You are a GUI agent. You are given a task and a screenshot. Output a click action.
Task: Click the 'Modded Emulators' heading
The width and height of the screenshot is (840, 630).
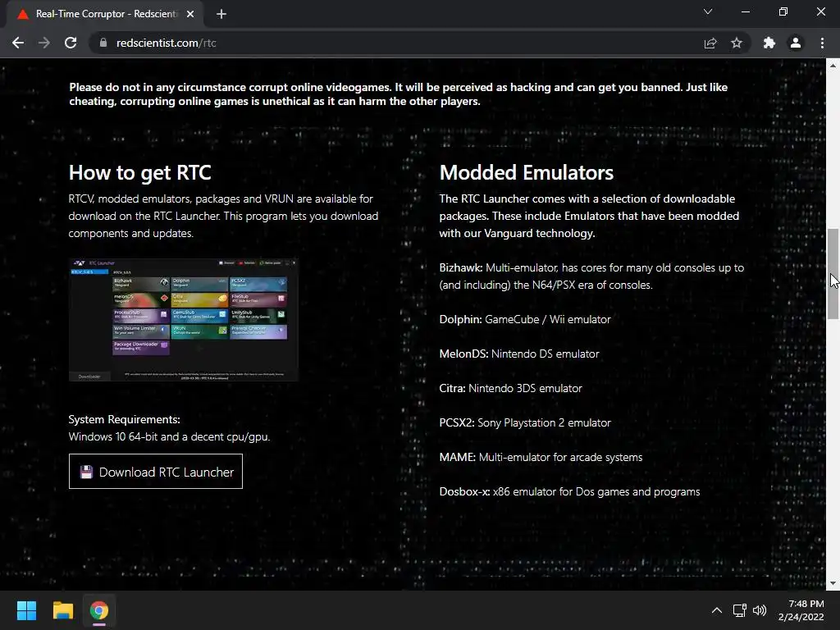(x=526, y=172)
